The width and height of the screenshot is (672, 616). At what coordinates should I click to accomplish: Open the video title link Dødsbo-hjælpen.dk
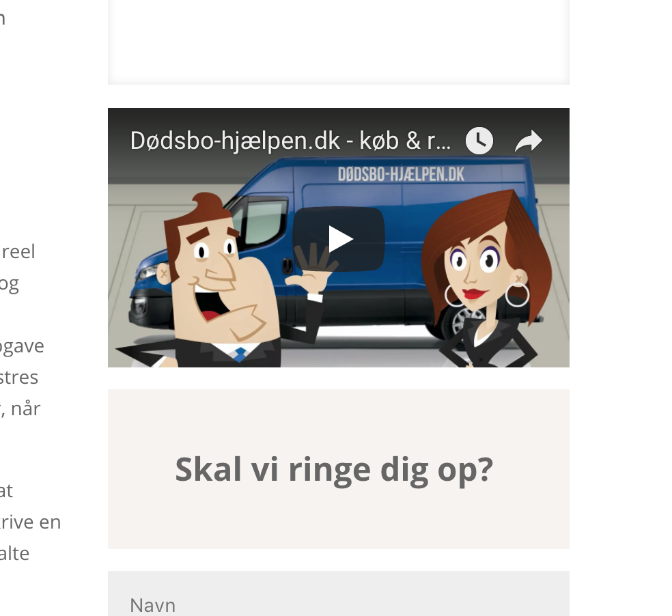[x=290, y=141]
